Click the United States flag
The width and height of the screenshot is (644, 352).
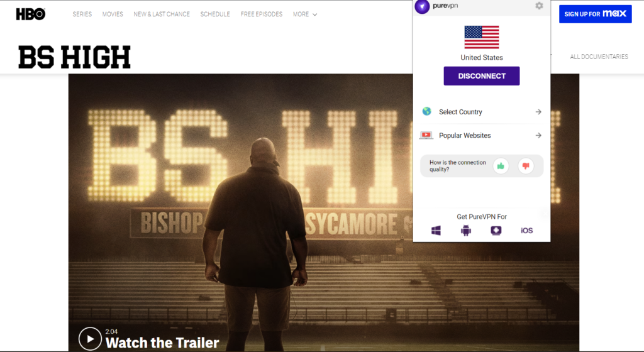click(x=481, y=37)
